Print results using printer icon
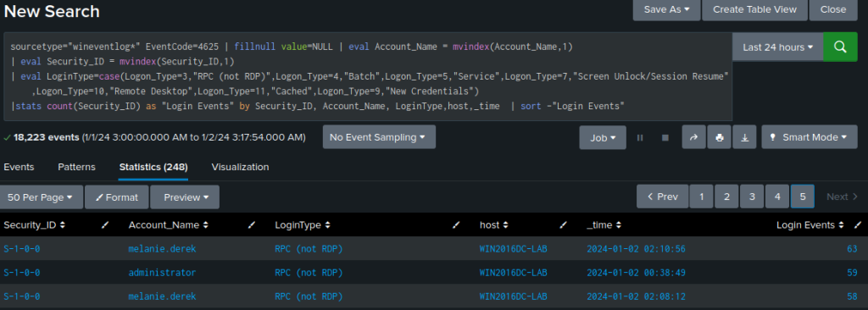868x310 pixels. coord(719,137)
